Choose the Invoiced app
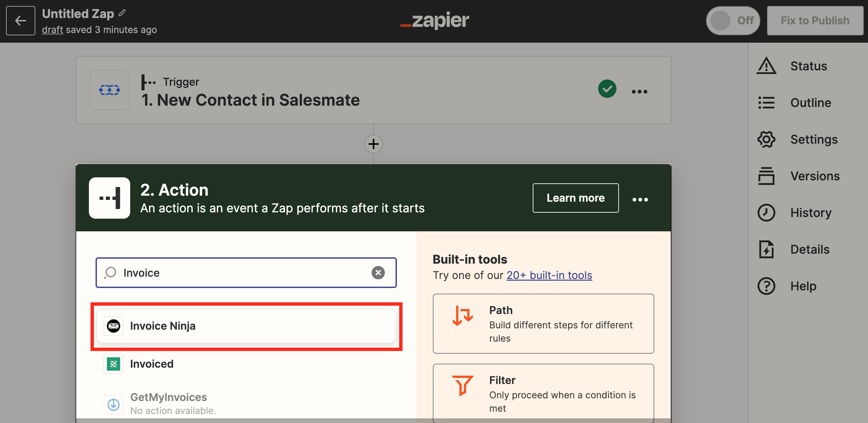The image size is (868, 423). [246, 364]
